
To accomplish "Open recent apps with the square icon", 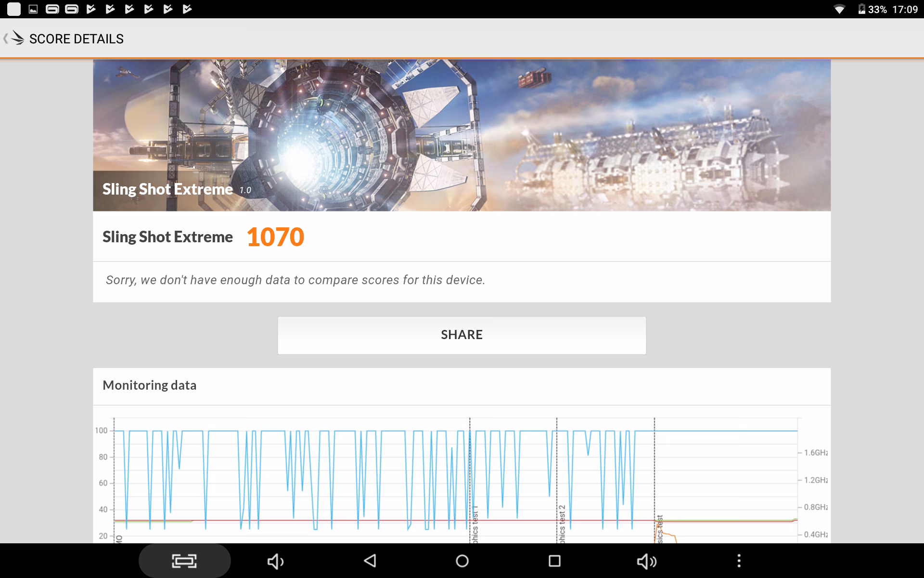I will point(554,561).
